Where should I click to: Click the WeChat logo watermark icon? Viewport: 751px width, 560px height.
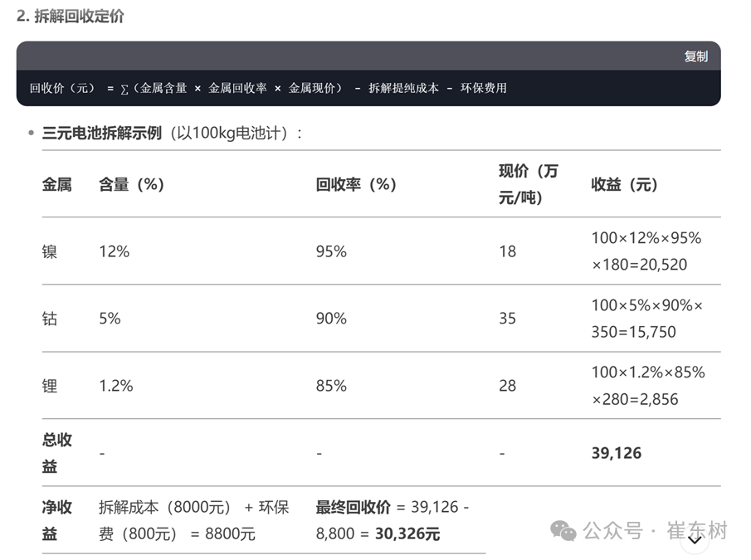[563, 530]
